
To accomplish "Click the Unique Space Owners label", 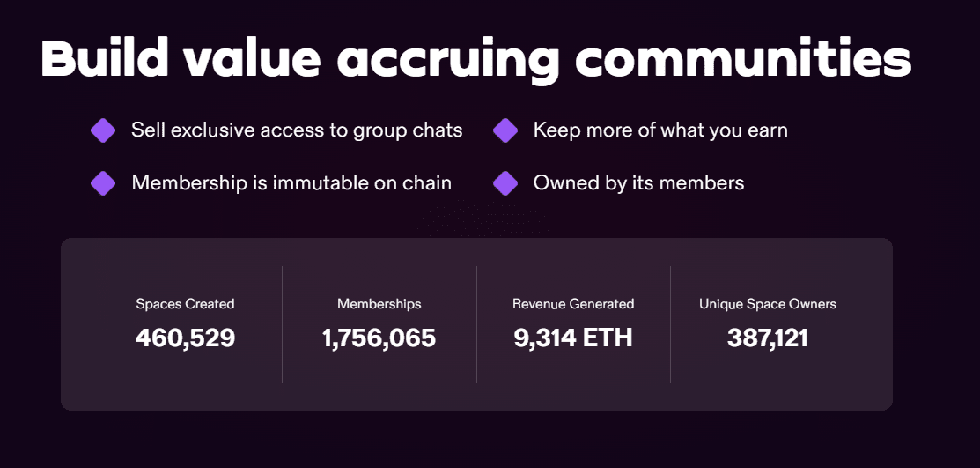I will (768, 304).
